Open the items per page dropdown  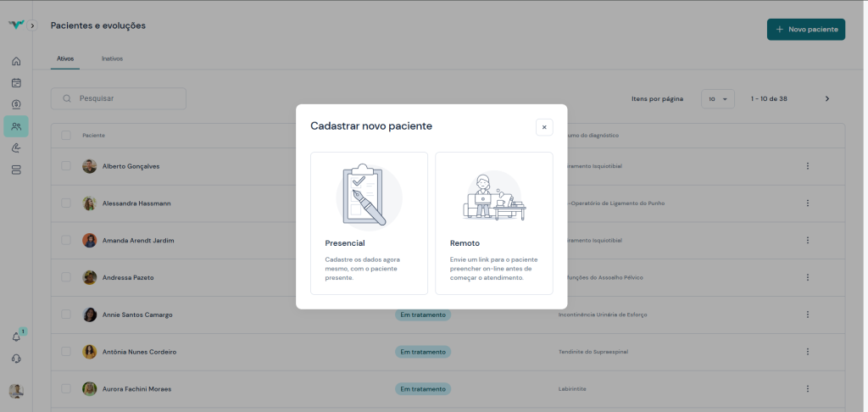pyautogui.click(x=718, y=99)
